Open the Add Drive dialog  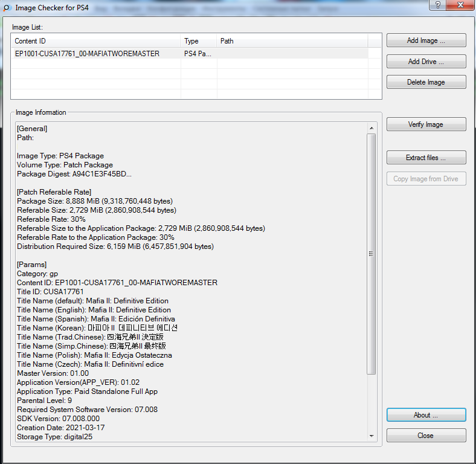[x=426, y=62]
